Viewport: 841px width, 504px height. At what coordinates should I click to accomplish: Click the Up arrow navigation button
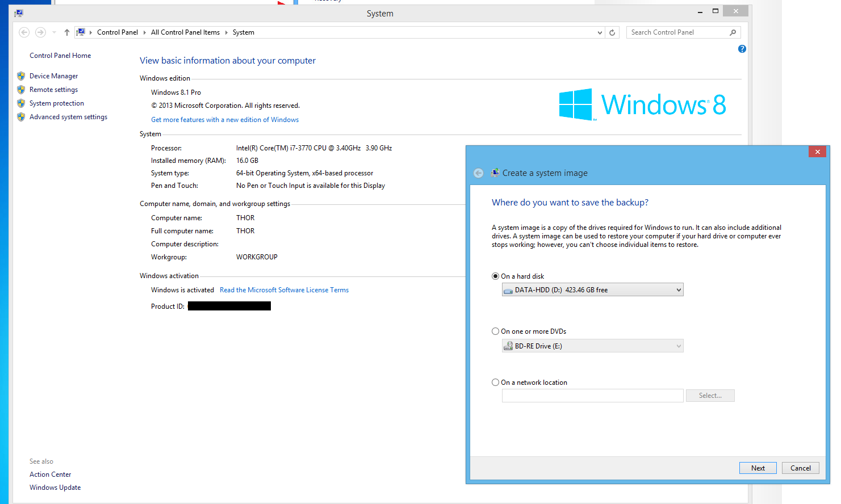(x=67, y=32)
